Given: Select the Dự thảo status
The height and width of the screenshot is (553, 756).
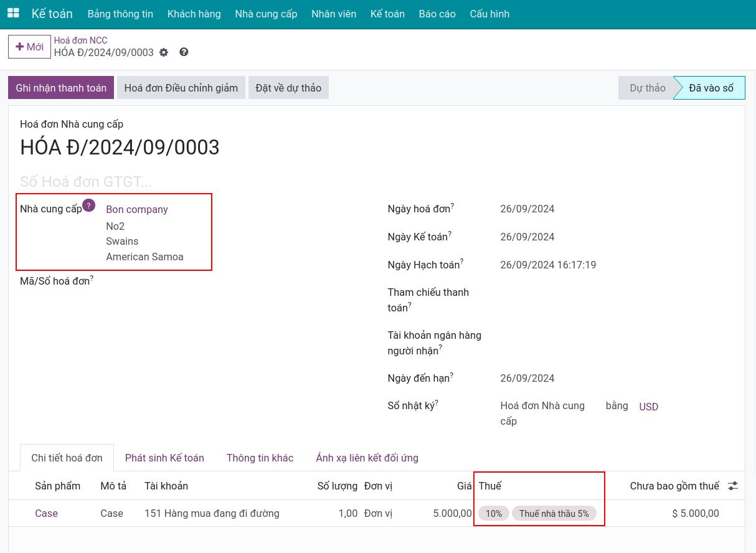Looking at the screenshot, I should pyautogui.click(x=647, y=88).
